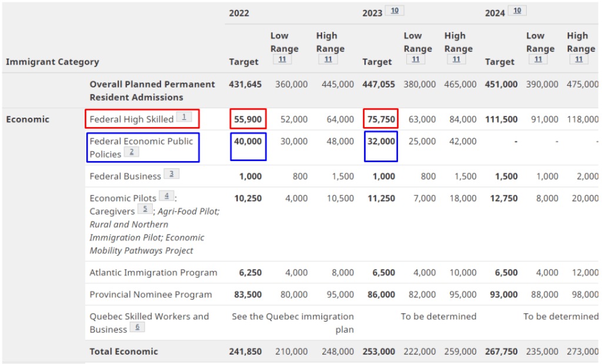
Task: Click the Immigrant Category column header
Action: click(x=52, y=62)
